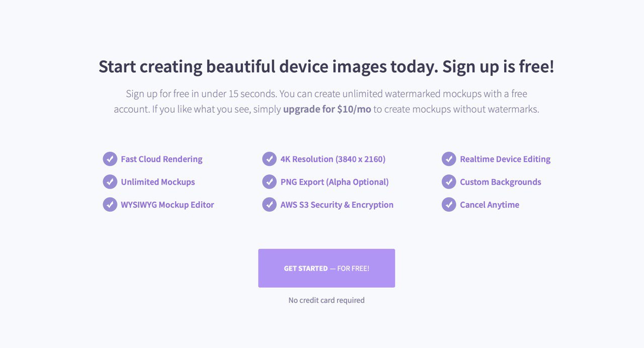Click the Cancel Anytime feature text
Screen dimensions: 644x348
(489, 205)
